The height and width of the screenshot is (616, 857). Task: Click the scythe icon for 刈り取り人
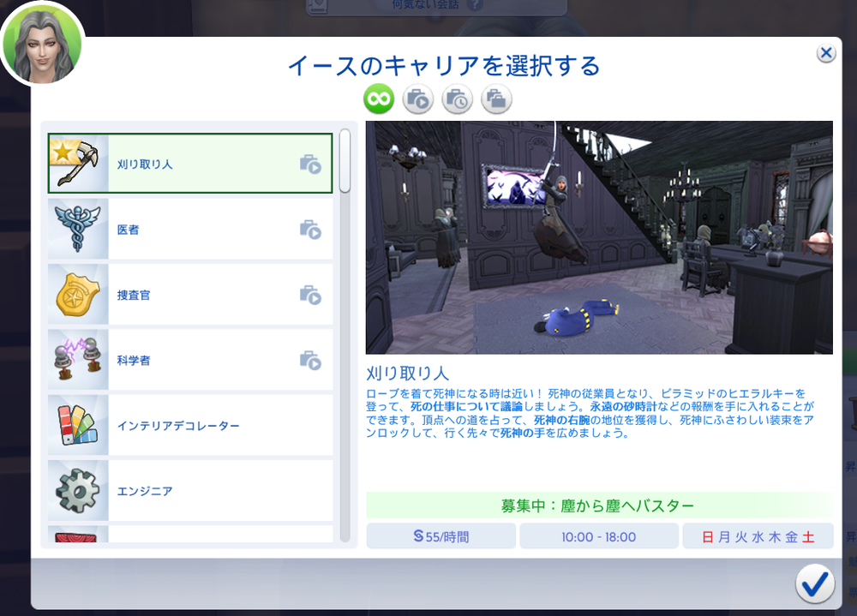coord(78,164)
